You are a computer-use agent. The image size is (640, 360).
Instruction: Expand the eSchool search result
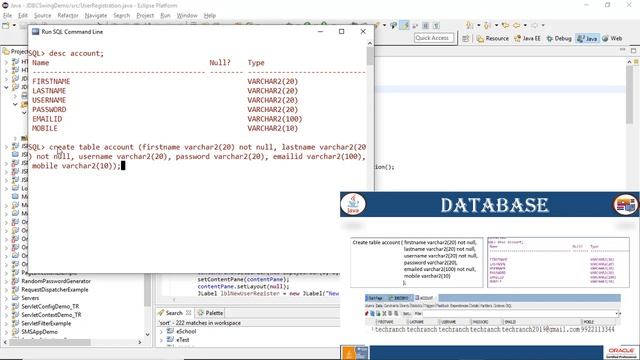(161, 331)
